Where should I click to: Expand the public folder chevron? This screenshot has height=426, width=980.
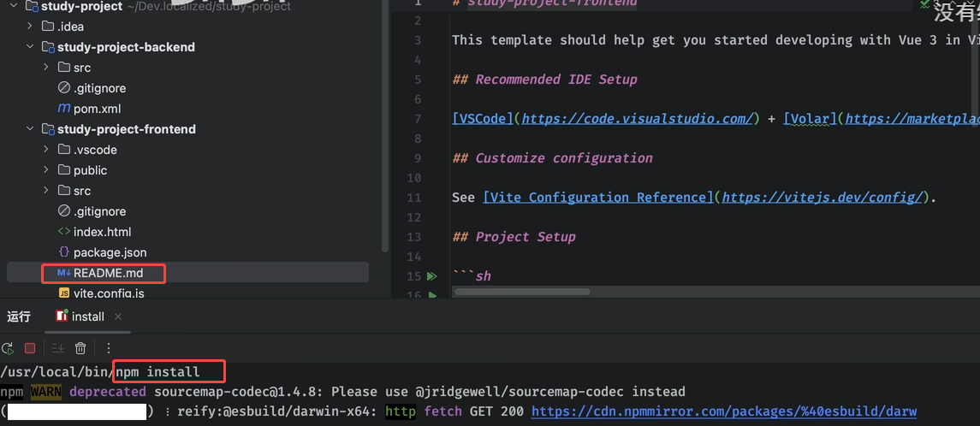pos(45,170)
